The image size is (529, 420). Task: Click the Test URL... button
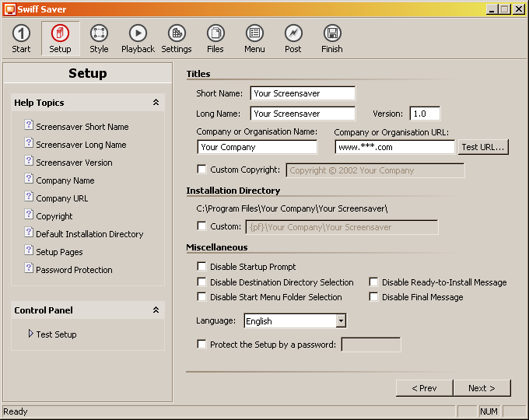pos(483,147)
